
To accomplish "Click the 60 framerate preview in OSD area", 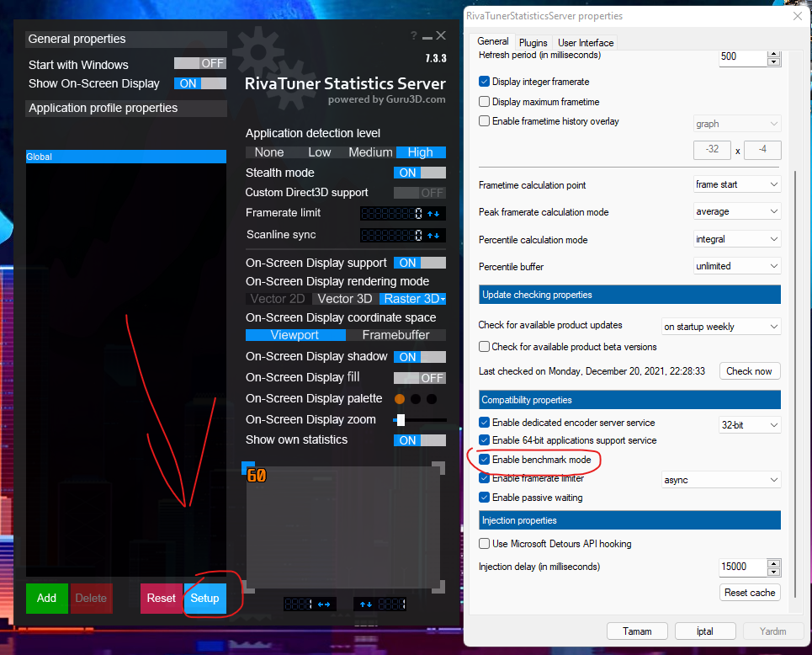I will (x=257, y=475).
